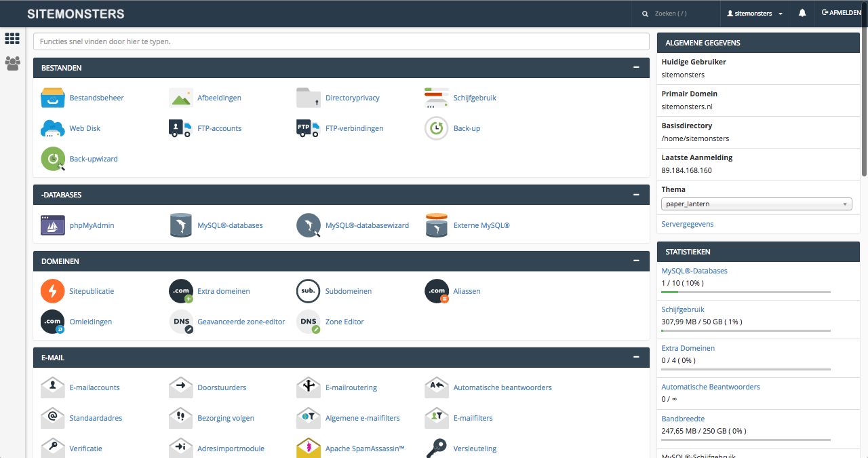Collapse the DATABASES section
Viewport: 868px width, 458px height.
636,194
